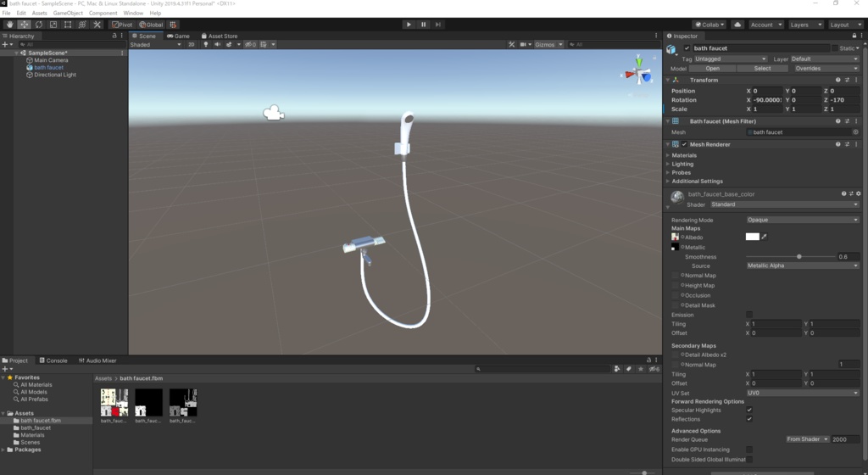Open Gizmos dropdown

pyautogui.click(x=548, y=44)
